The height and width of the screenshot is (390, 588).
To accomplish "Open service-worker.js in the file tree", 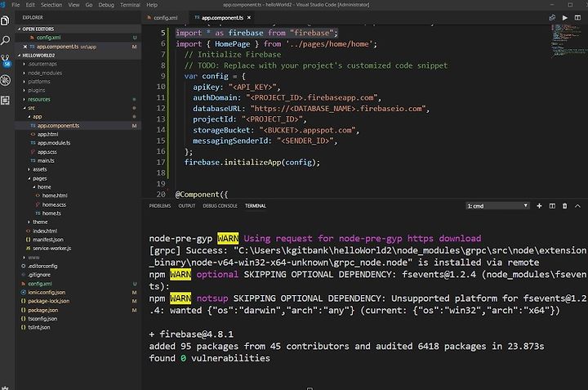I will click(x=78, y=248).
